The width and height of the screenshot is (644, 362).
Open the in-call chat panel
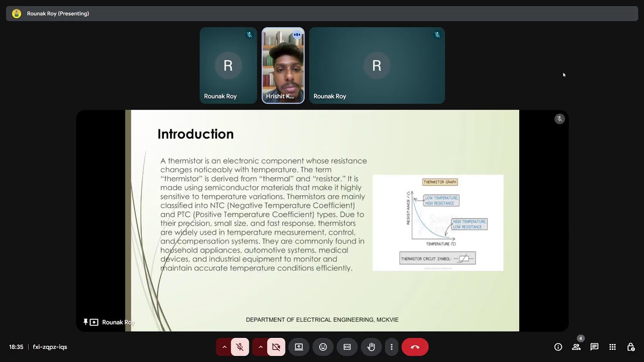click(594, 347)
